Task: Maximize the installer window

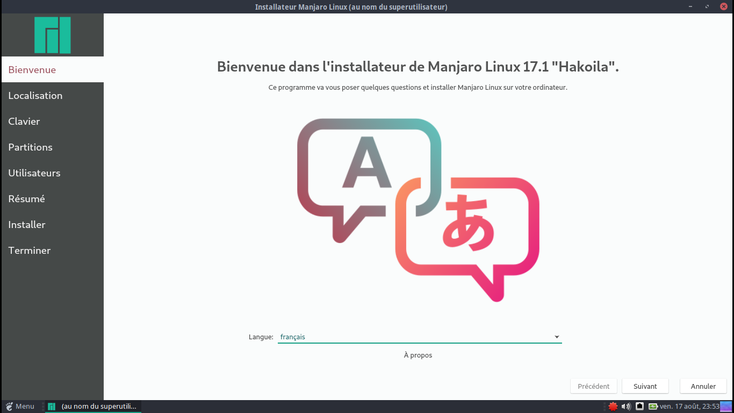Action: pos(707,6)
